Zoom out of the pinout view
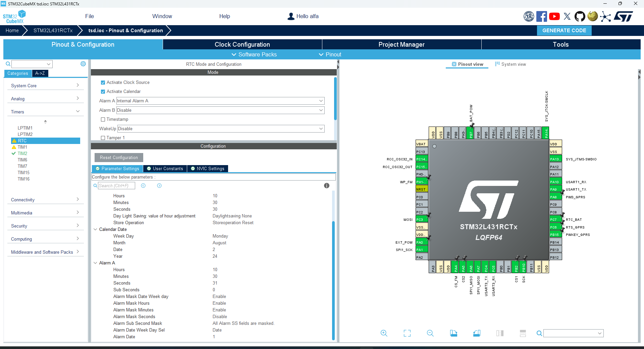 [x=430, y=333]
